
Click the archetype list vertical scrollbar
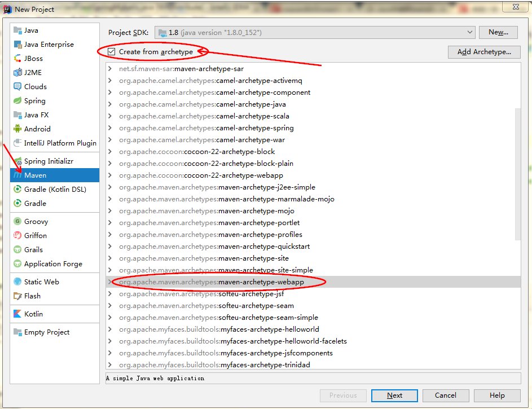point(518,174)
